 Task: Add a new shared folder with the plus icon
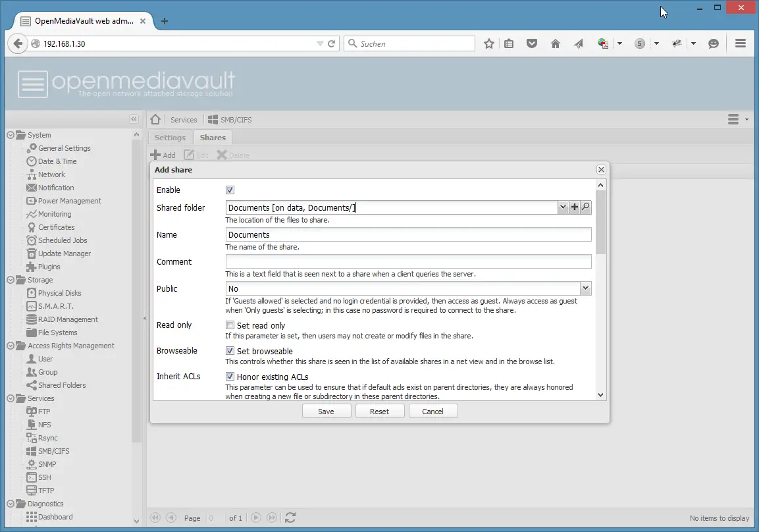click(x=575, y=207)
